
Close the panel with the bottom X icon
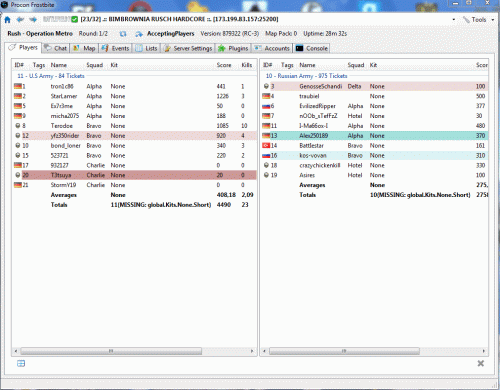pos(480,363)
